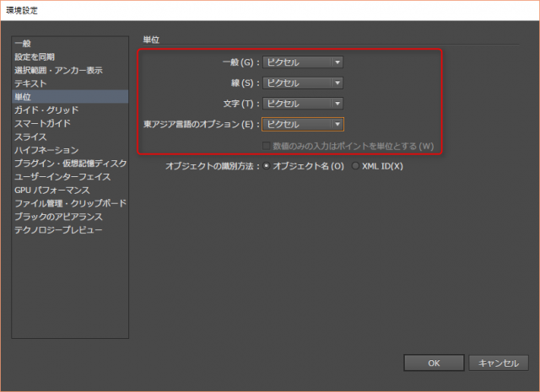The height and width of the screenshot is (392, 540).
Task: Click the キャンセル button
Action: (498, 362)
